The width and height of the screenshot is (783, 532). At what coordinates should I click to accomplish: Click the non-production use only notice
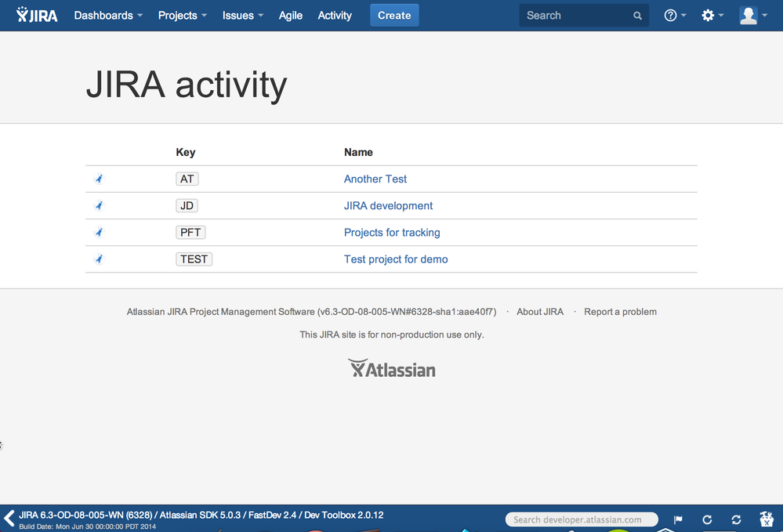coord(392,335)
